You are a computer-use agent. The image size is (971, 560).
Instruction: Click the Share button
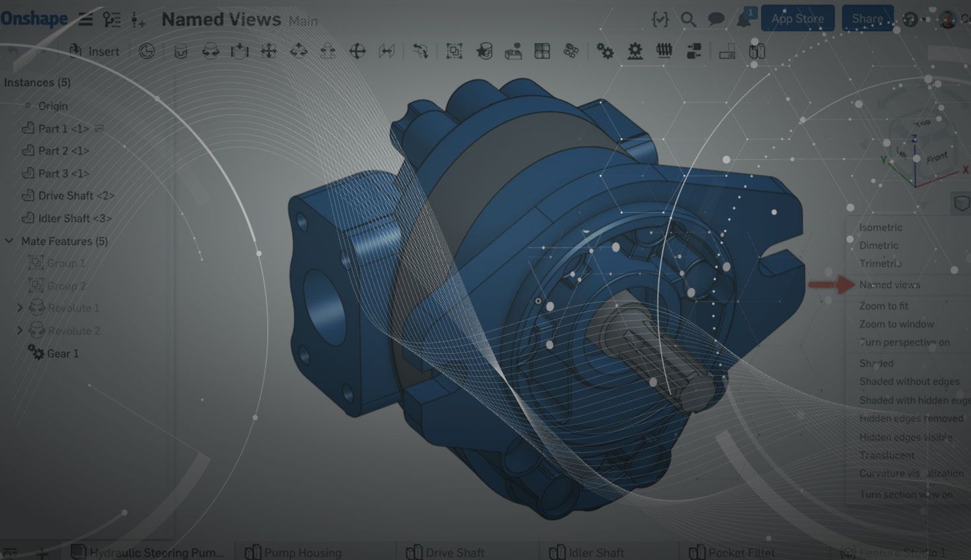click(x=867, y=18)
